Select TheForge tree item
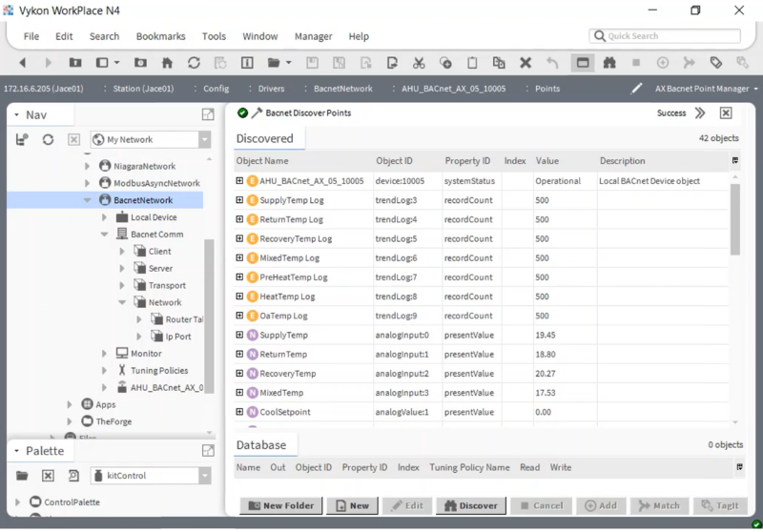763x532 pixels. [x=113, y=421]
